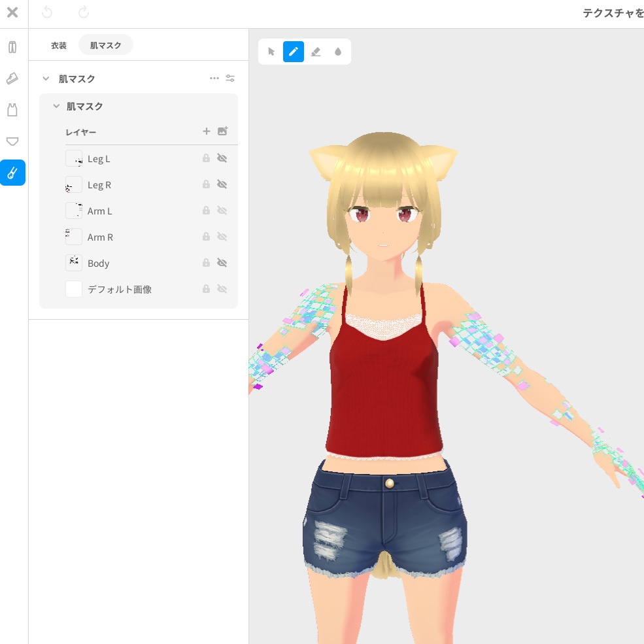Image resolution: width=644 pixels, height=644 pixels.
Task: Select the デフォルト画像 white swatch thumbnail
Action: pos(74,289)
